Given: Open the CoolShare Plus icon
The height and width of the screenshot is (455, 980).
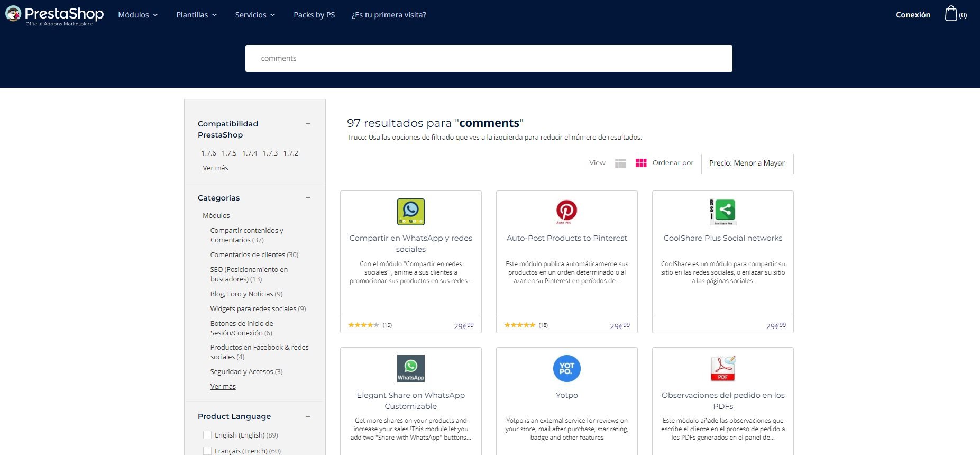Looking at the screenshot, I should click(x=722, y=212).
